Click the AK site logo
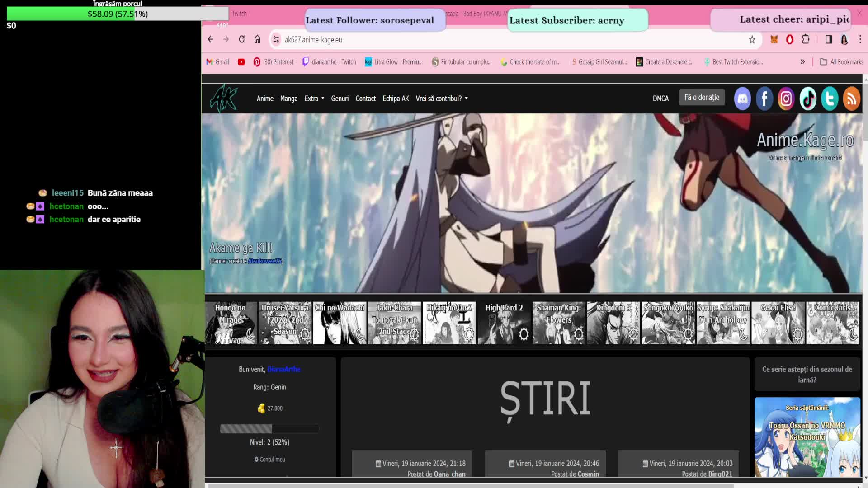 223,98
